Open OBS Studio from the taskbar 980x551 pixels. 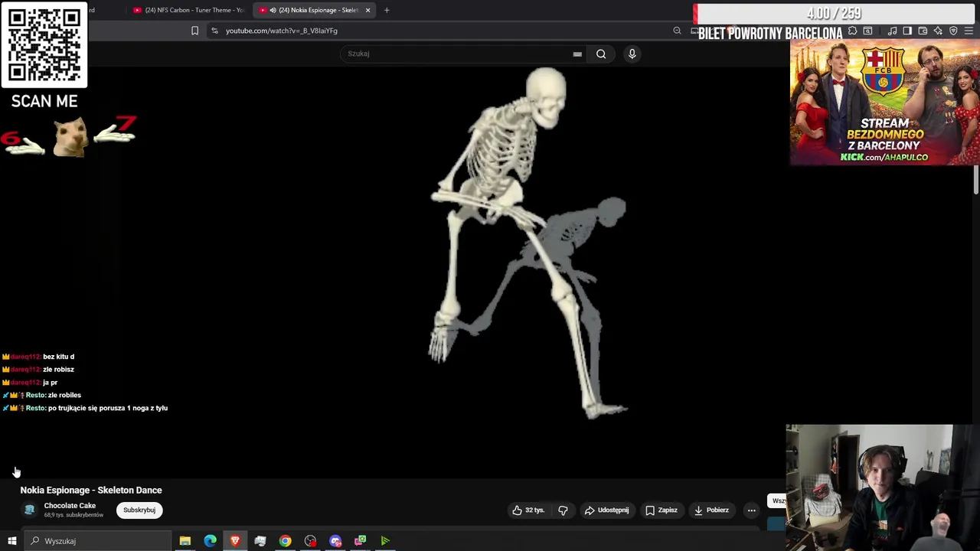pos(310,541)
